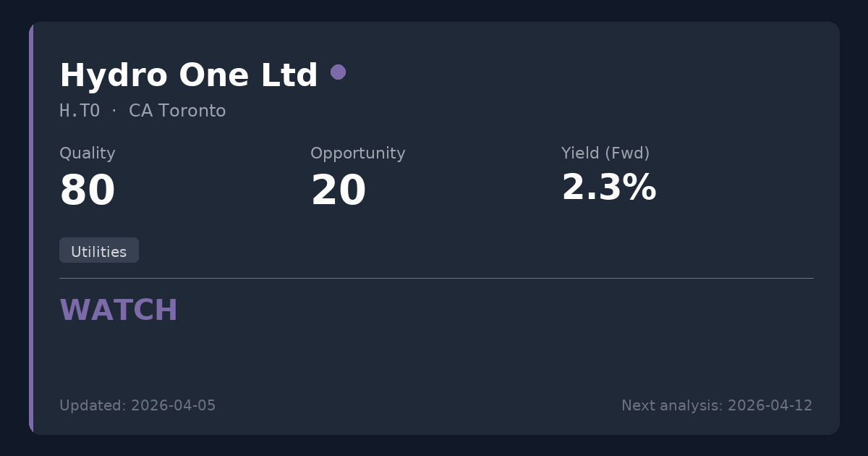Click the Utilities sector tag
Viewport: 868px width, 456px height.
tap(99, 251)
